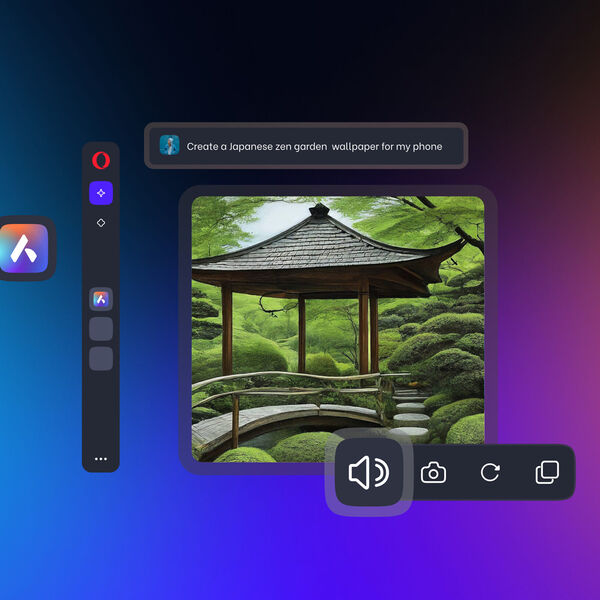The image size is (600, 600).
Task: Copy the result using the overlapping squares icon
Action: tap(547, 473)
